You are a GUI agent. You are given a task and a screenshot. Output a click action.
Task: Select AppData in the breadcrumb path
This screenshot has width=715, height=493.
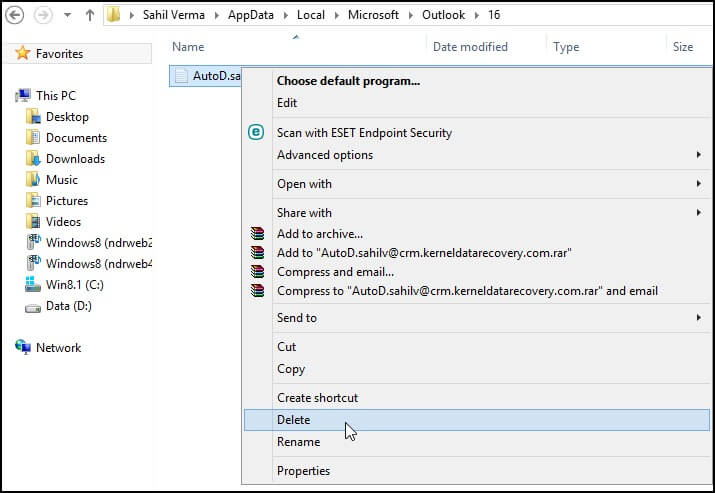(x=251, y=15)
